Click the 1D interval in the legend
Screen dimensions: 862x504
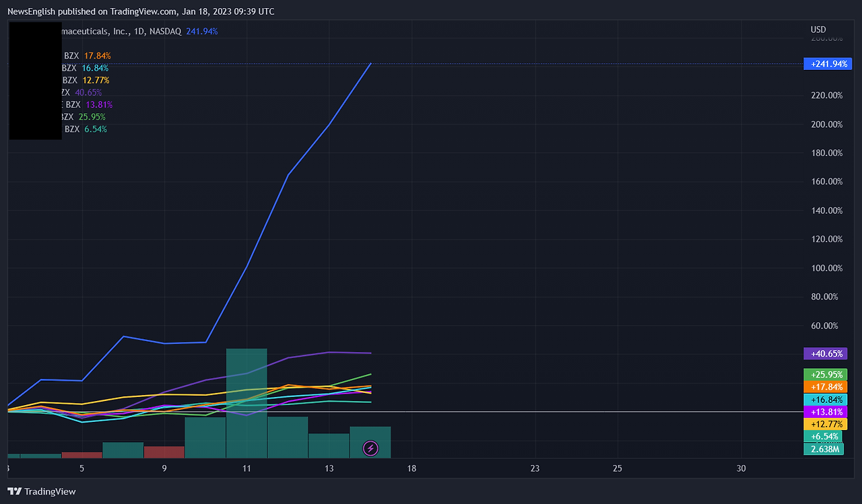coord(139,32)
